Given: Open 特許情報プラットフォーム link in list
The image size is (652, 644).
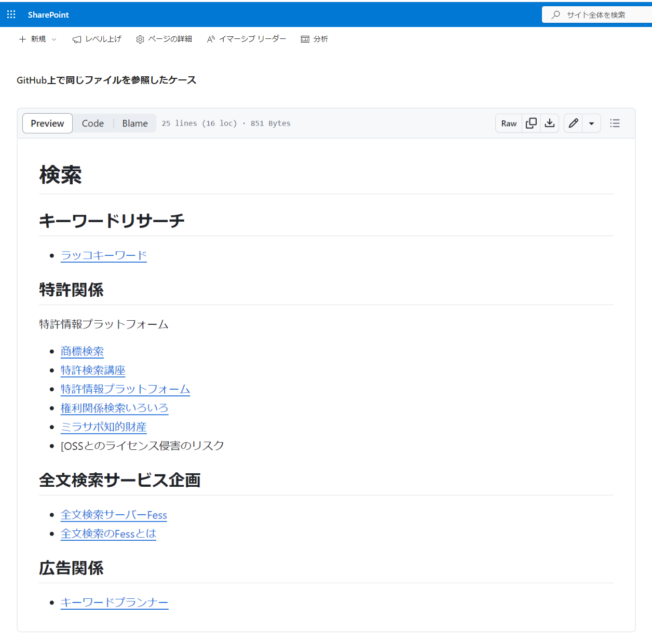Looking at the screenshot, I should tap(125, 389).
